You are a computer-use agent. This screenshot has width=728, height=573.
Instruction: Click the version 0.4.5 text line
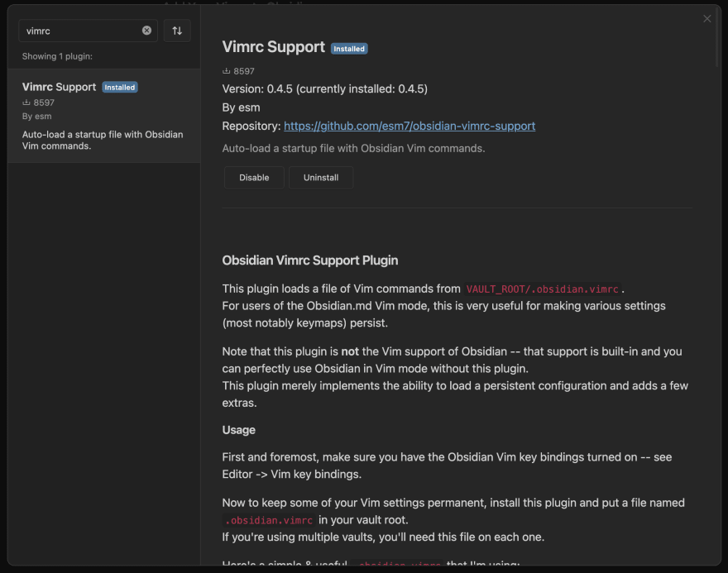tap(324, 88)
